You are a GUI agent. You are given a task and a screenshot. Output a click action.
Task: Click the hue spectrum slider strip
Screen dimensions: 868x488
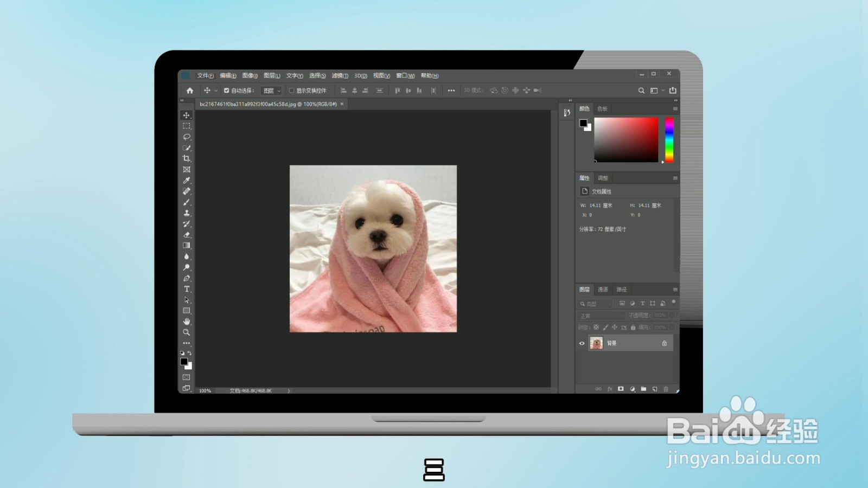pos(669,140)
